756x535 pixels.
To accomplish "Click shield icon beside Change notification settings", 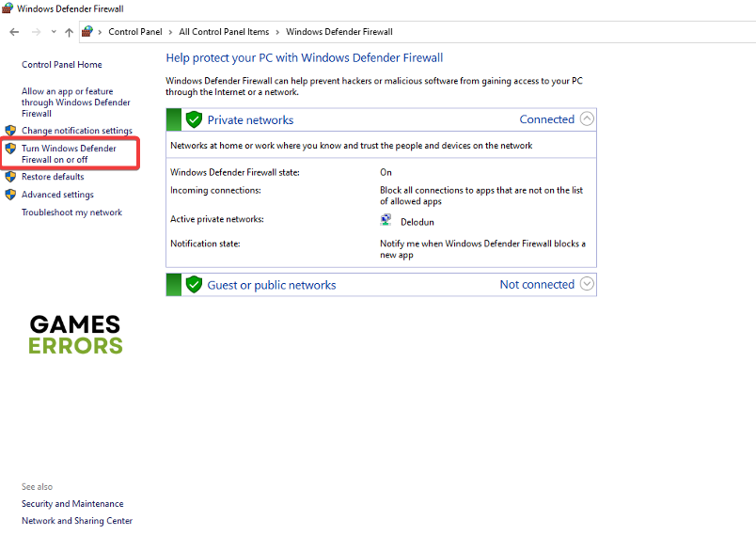I will [x=10, y=131].
